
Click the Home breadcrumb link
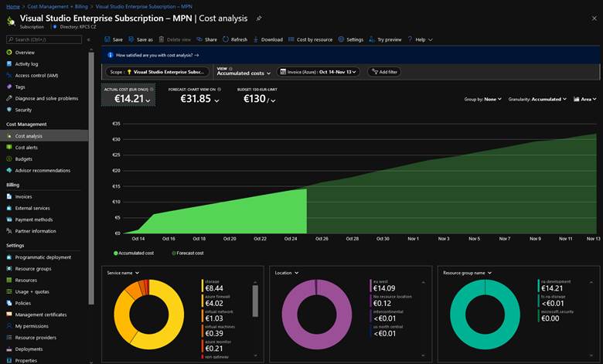pos(13,6)
